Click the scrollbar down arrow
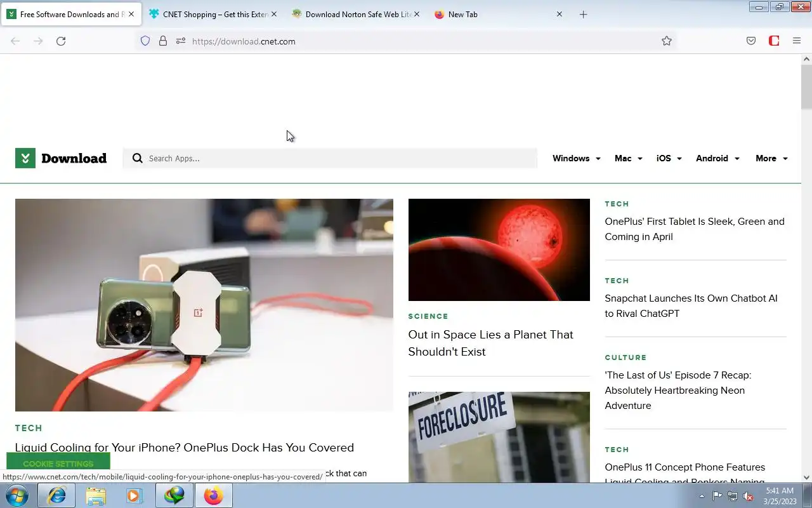 (806, 478)
